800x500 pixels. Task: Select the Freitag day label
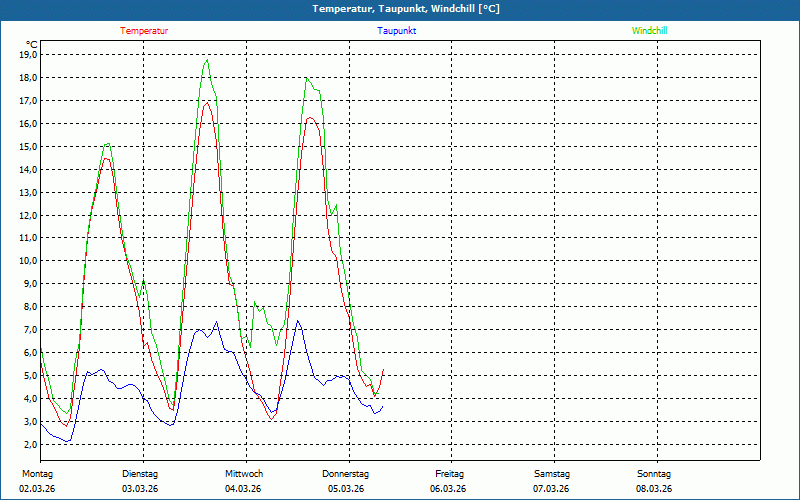pos(449,474)
